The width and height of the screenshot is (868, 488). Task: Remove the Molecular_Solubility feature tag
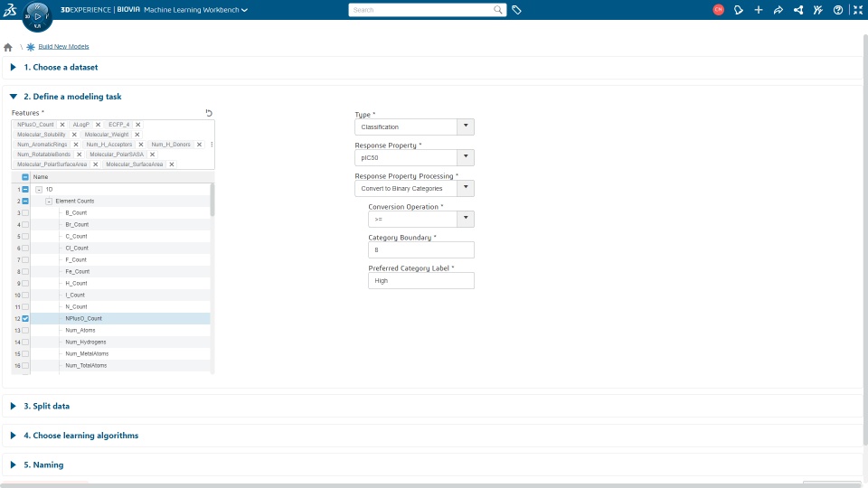(x=74, y=135)
